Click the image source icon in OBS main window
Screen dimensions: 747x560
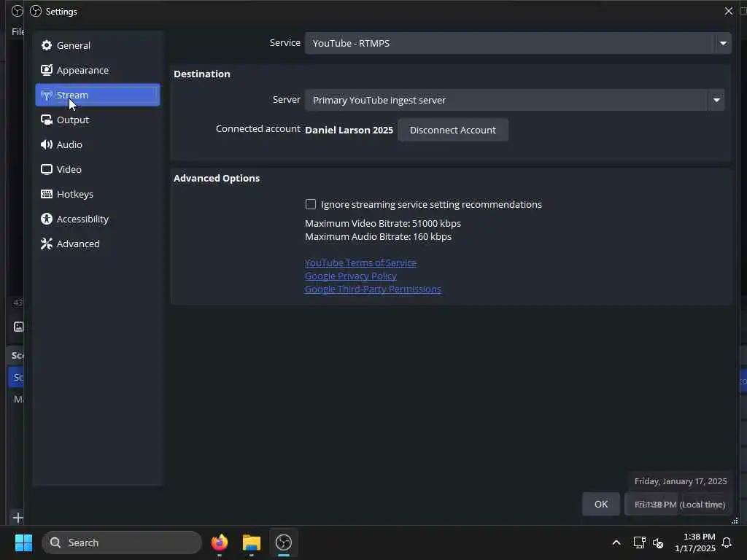coord(18,327)
